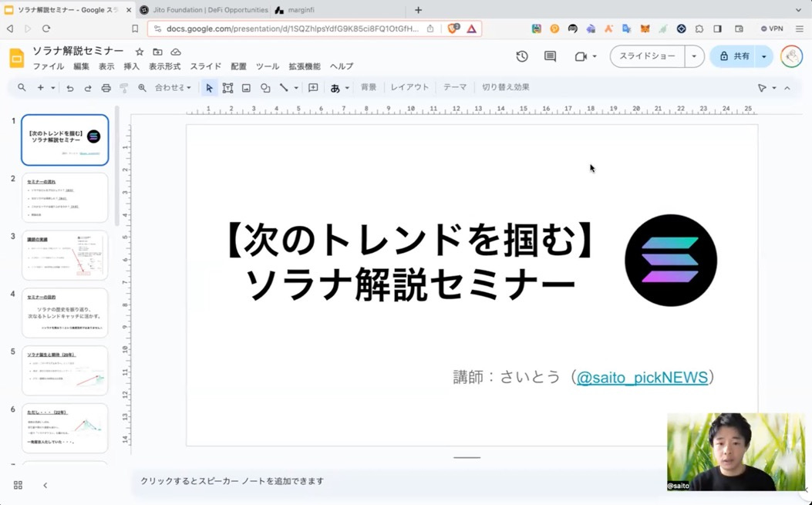Select slide 5 ソラナ誕生と期待 thumbnail
812x505 pixels.
tap(65, 370)
